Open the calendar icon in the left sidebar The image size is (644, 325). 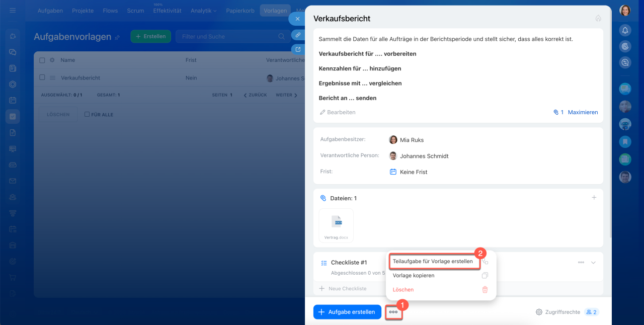tap(13, 100)
